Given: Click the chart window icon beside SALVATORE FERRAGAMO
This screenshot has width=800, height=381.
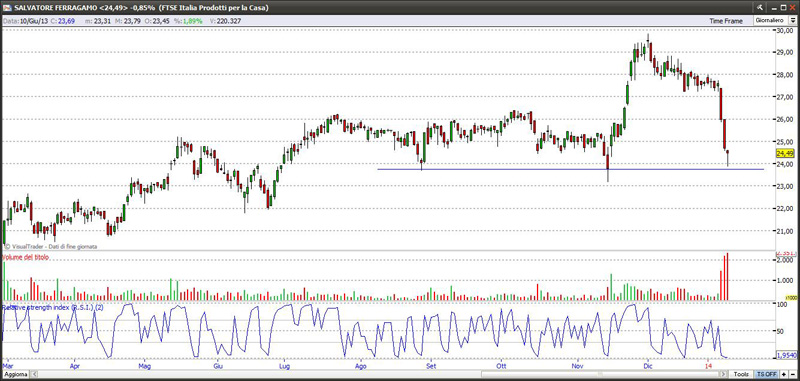Looking at the screenshot, I should click(x=8, y=8).
